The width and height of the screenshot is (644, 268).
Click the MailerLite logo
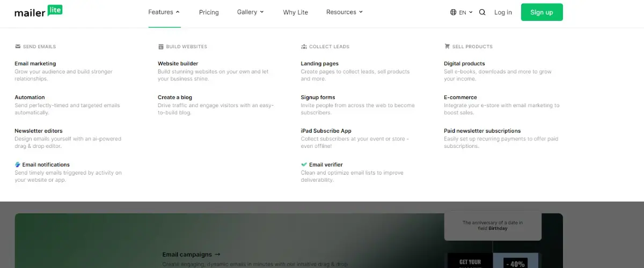pyautogui.click(x=39, y=12)
